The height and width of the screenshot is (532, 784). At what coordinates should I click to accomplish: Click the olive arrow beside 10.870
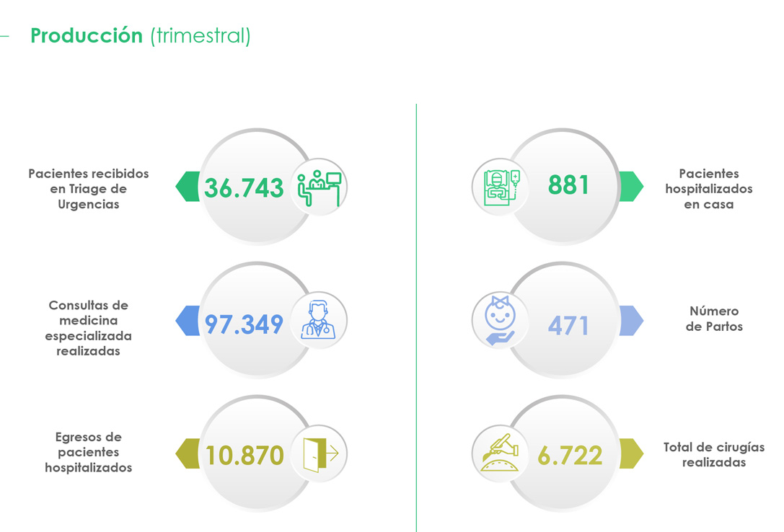coord(188,453)
